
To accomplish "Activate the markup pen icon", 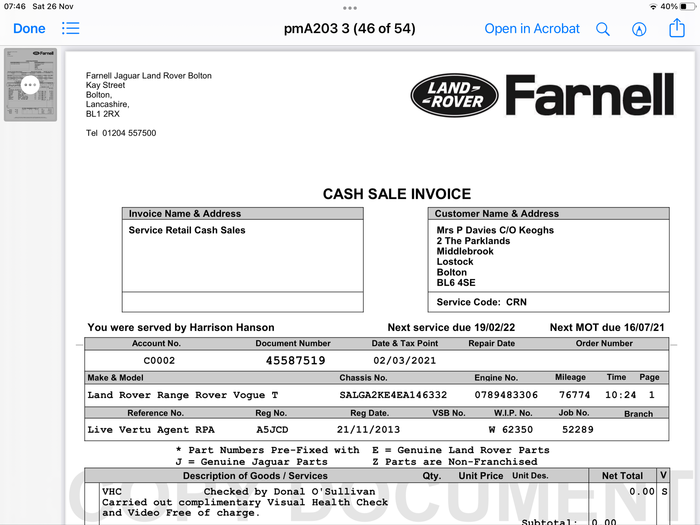I will coord(639,29).
